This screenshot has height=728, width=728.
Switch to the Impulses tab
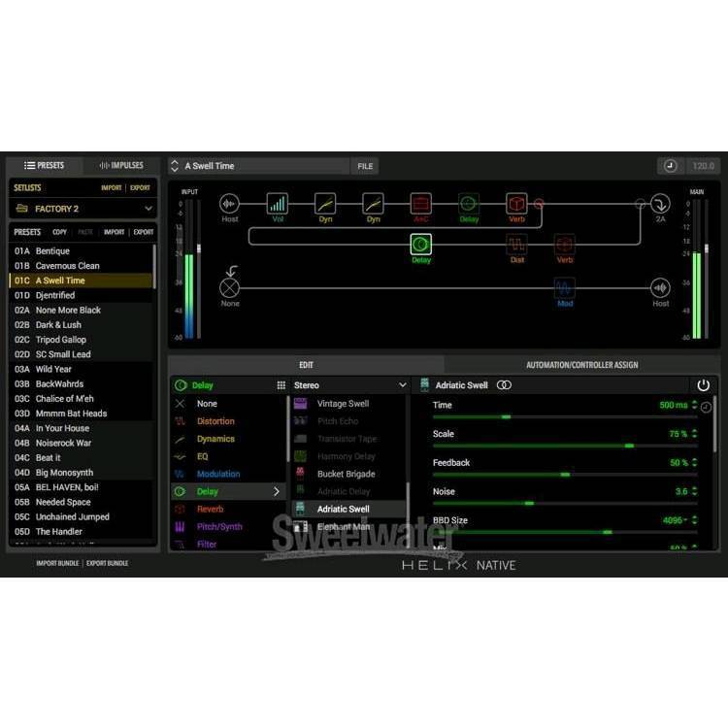[121, 165]
